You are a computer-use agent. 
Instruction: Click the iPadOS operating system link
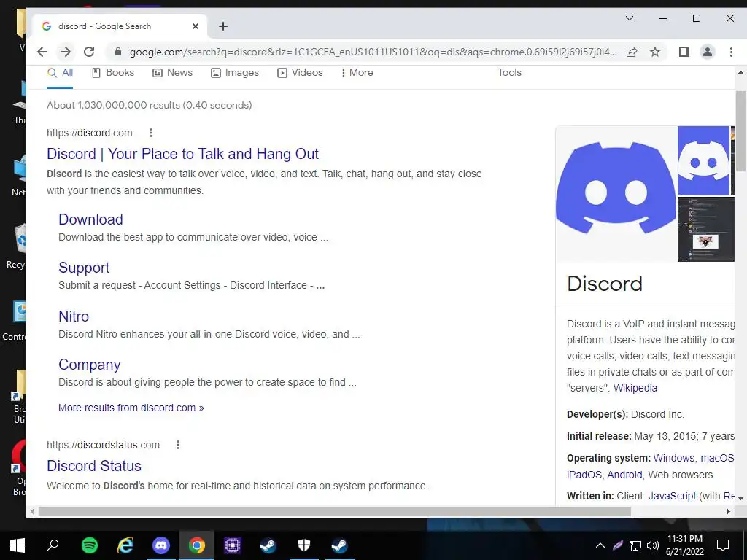point(584,475)
